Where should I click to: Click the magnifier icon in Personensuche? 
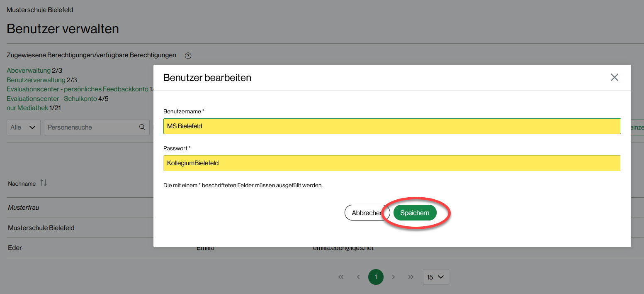click(x=142, y=127)
